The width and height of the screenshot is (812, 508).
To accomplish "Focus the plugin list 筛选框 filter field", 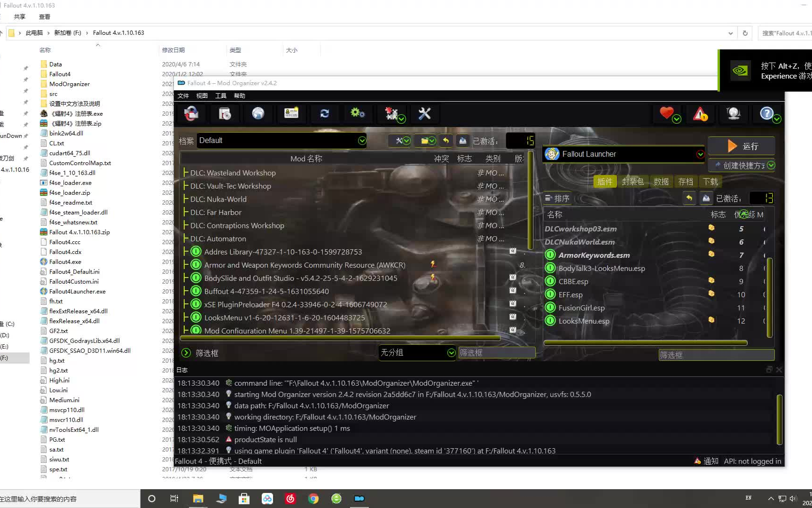I will [x=717, y=355].
